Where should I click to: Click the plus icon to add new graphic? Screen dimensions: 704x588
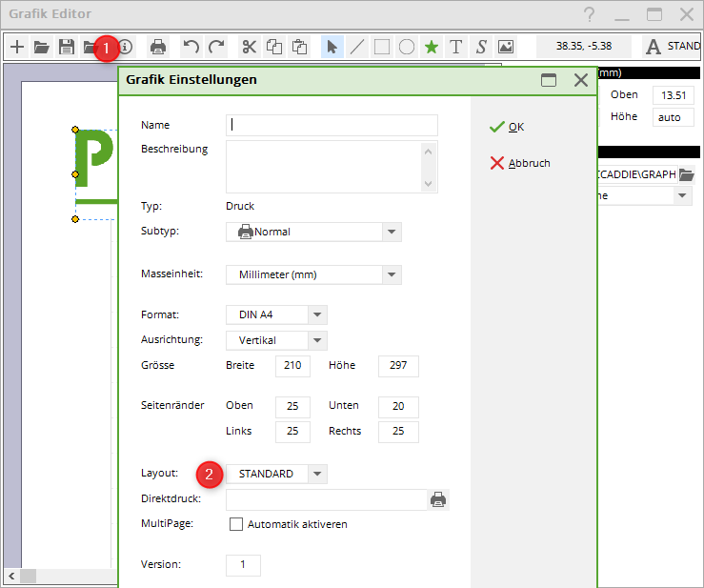pyautogui.click(x=16, y=47)
